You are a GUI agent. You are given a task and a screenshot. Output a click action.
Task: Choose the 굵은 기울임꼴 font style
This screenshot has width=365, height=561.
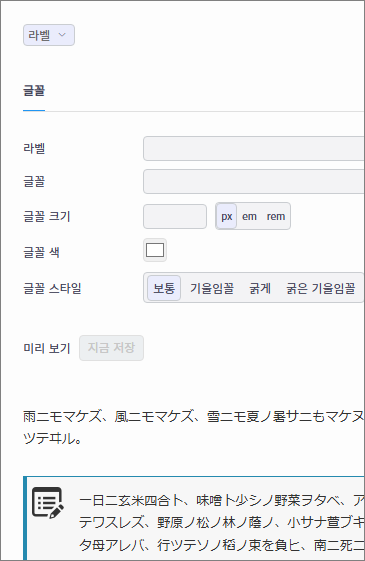320,288
